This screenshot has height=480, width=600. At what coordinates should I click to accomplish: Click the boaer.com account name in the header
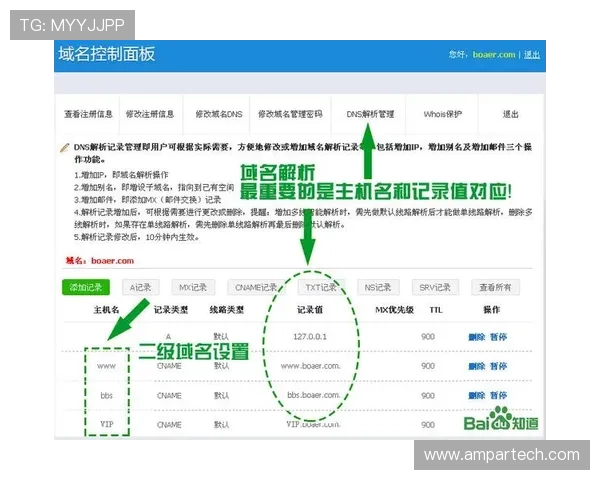[x=494, y=55]
